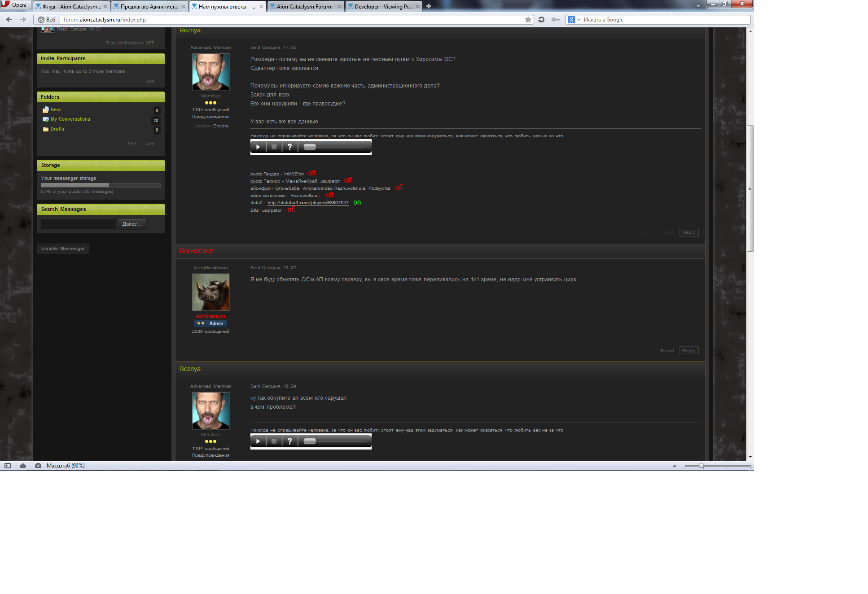Click the Search Messages input field
The image size is (868, 594).
pos(79,224)
